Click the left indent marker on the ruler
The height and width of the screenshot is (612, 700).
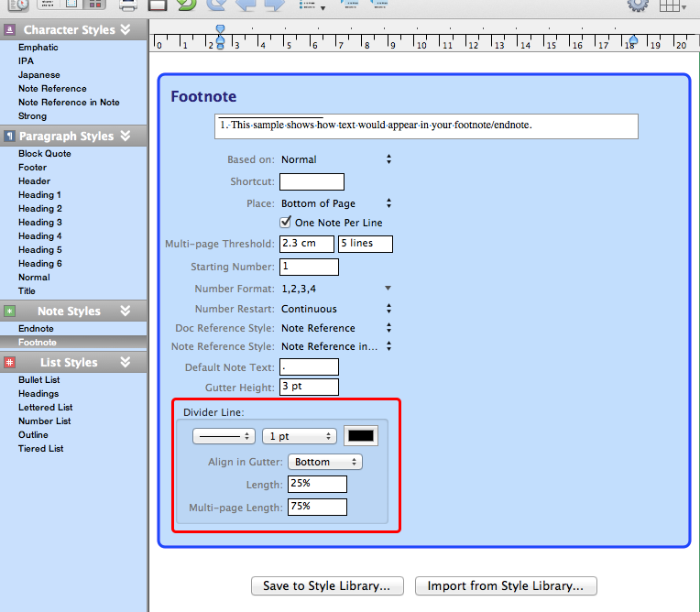[219, 43]
